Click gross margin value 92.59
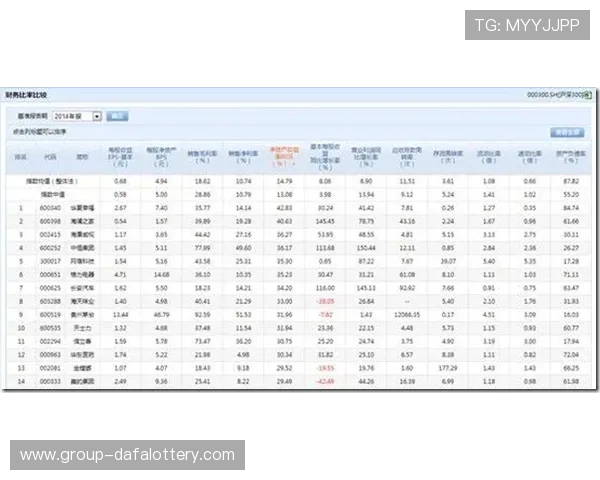Image resolution: width=600 pixels, height=480 pixels. [202, 315]
